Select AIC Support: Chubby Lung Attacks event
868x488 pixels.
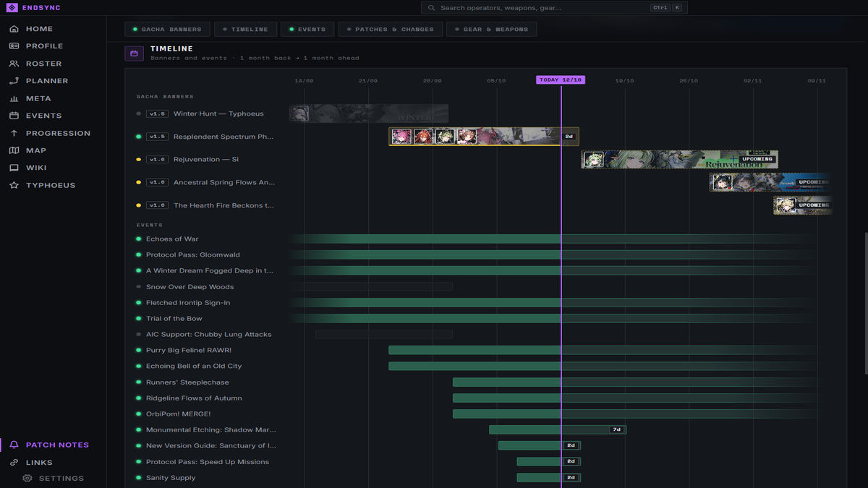(209, 335)
